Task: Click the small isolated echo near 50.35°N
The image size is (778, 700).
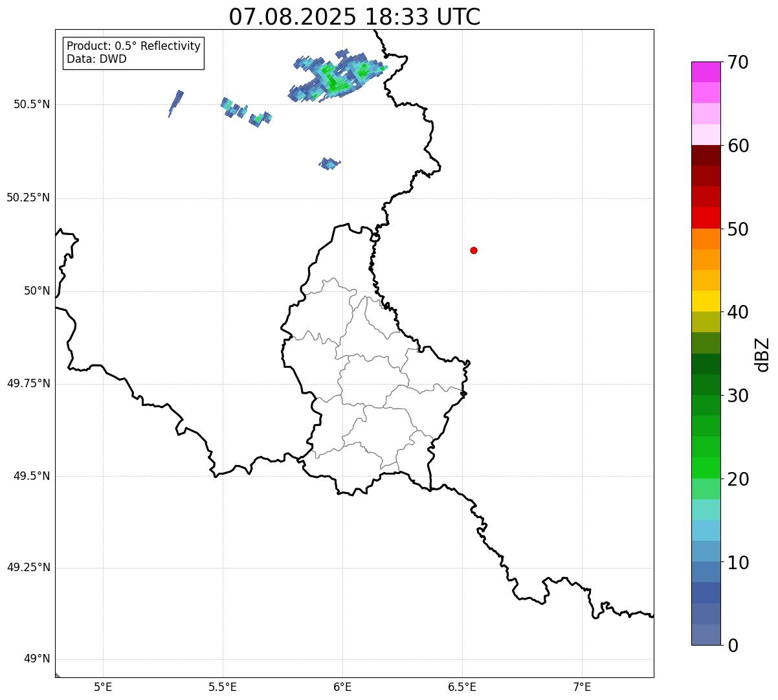Action: [329, 163]
